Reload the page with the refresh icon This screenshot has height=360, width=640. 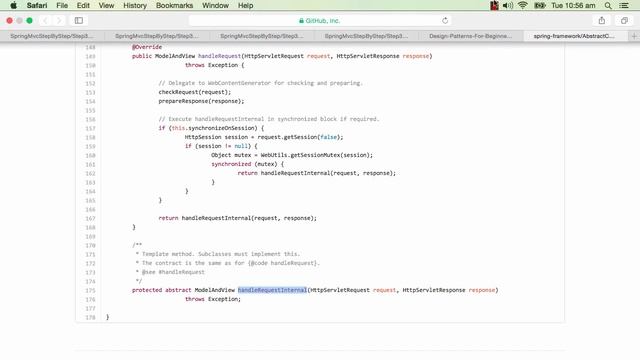[x=445, y=20]
